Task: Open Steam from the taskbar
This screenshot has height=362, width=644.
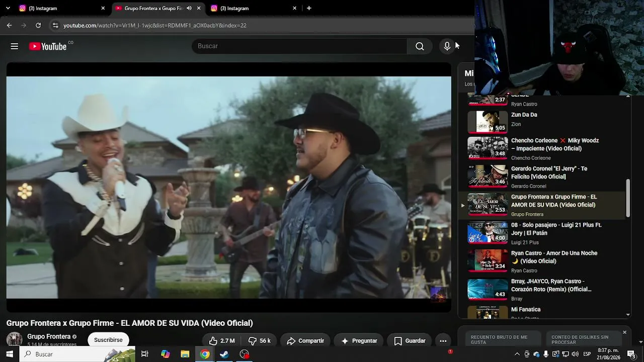Action: coord(224,354)
